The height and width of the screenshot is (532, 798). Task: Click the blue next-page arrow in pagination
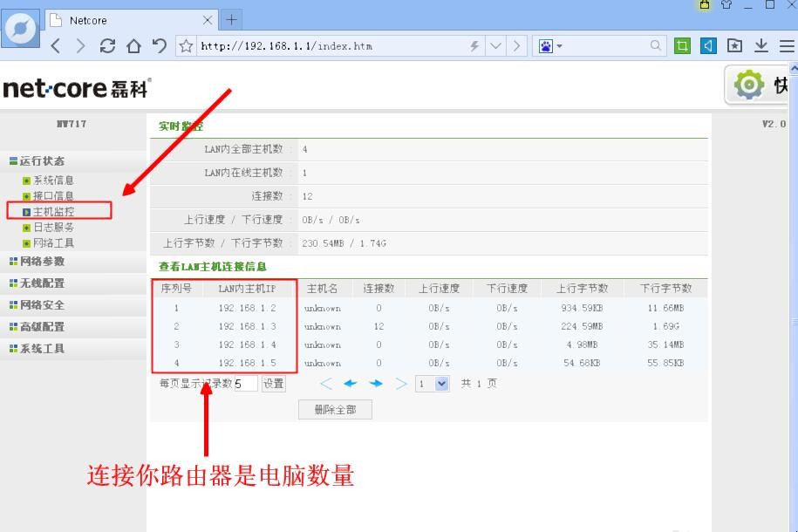click(376, 384)
